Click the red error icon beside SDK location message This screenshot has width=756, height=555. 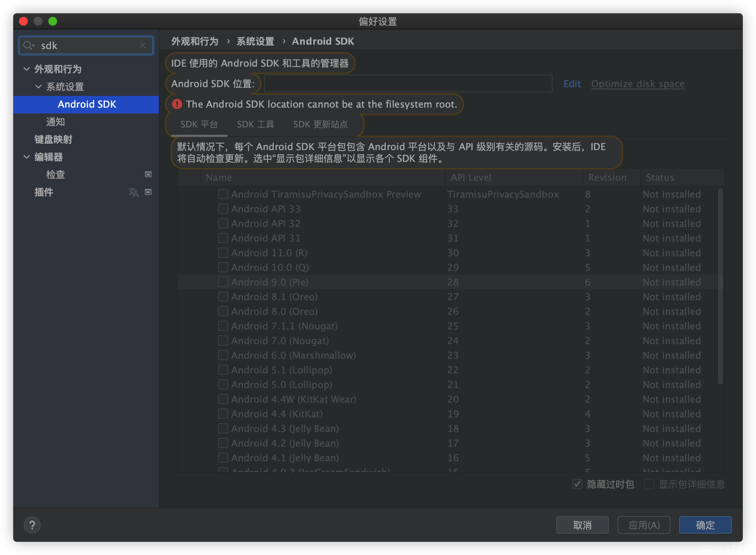tap(177, 104)
